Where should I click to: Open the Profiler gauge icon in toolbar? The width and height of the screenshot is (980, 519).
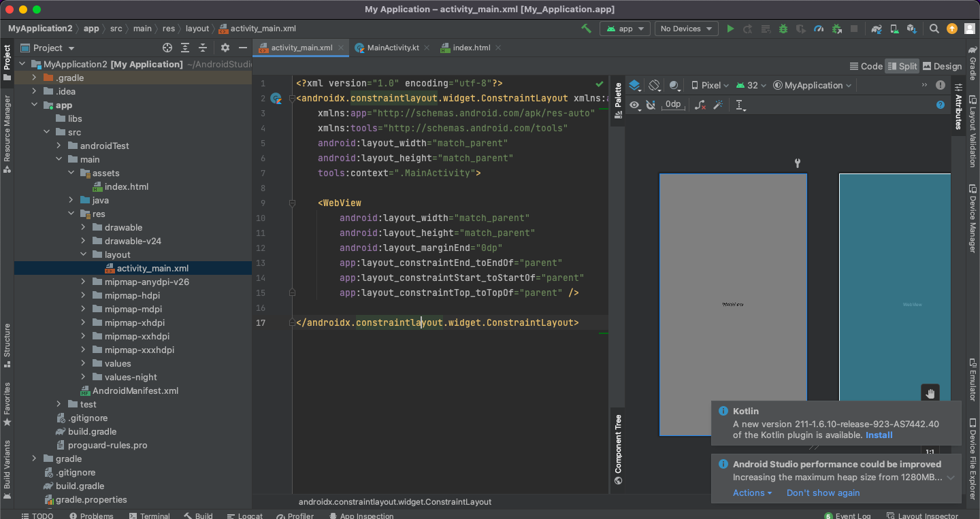[819, 29]
